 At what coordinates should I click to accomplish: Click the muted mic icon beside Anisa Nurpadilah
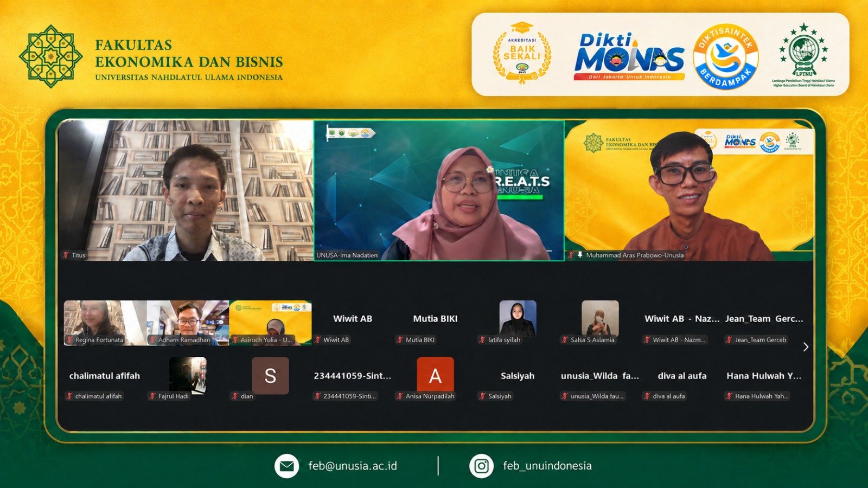point(400,396)
